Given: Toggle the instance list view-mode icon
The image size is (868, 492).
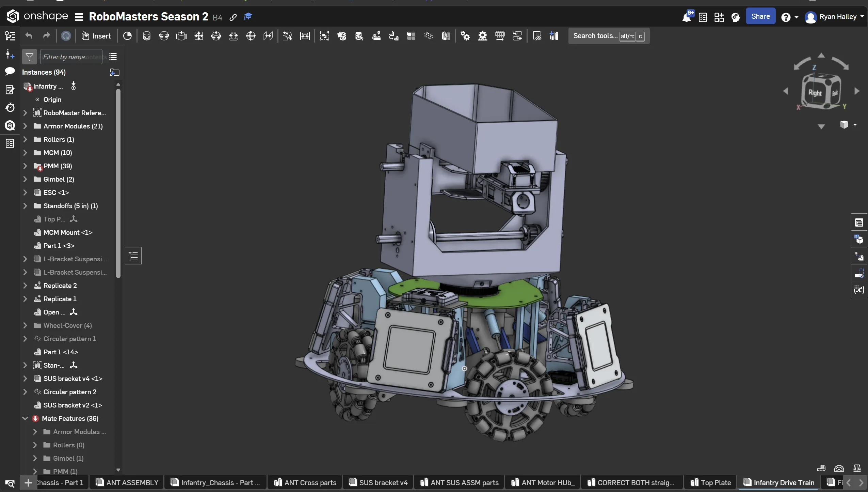Looking at the screenshot, I should 113,57.
